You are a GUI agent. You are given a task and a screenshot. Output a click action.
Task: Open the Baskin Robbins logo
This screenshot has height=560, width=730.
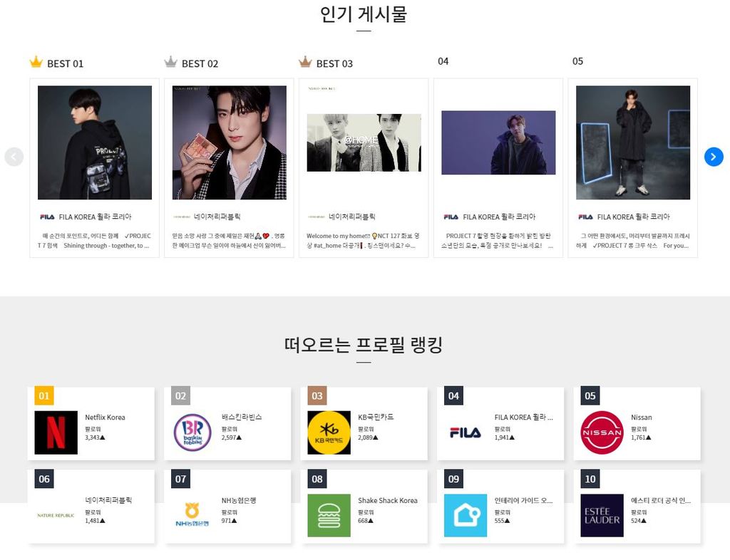click(192, 432)
